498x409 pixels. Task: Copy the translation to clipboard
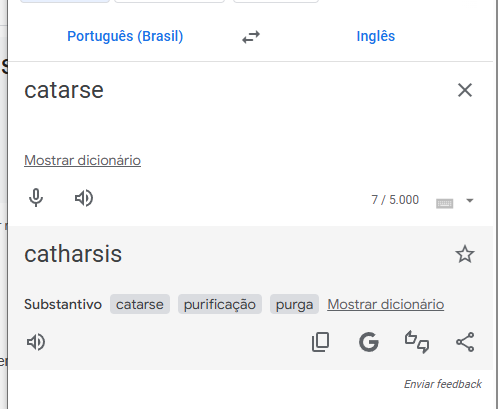(320, 342)
